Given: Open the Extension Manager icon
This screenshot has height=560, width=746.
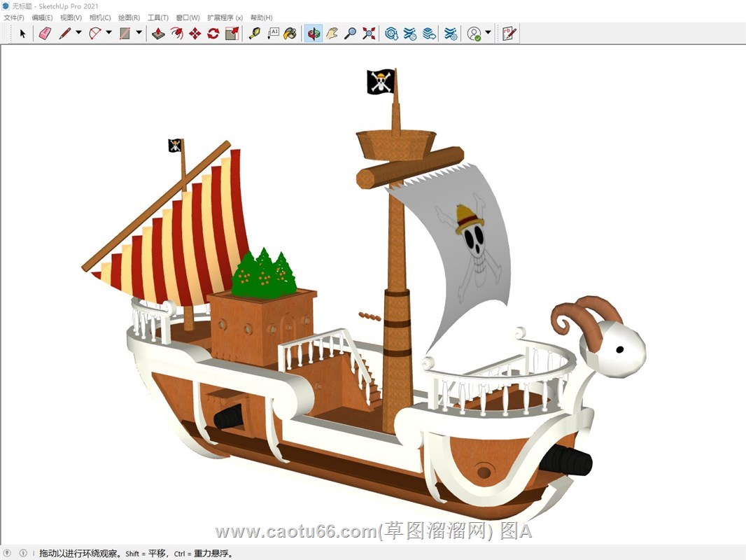Looking at the screenshot, I should point(451,34).
